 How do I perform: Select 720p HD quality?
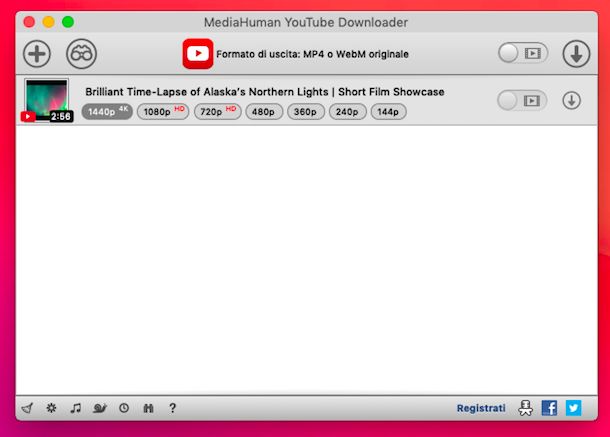pyautogui.click(x=218, y=112)
